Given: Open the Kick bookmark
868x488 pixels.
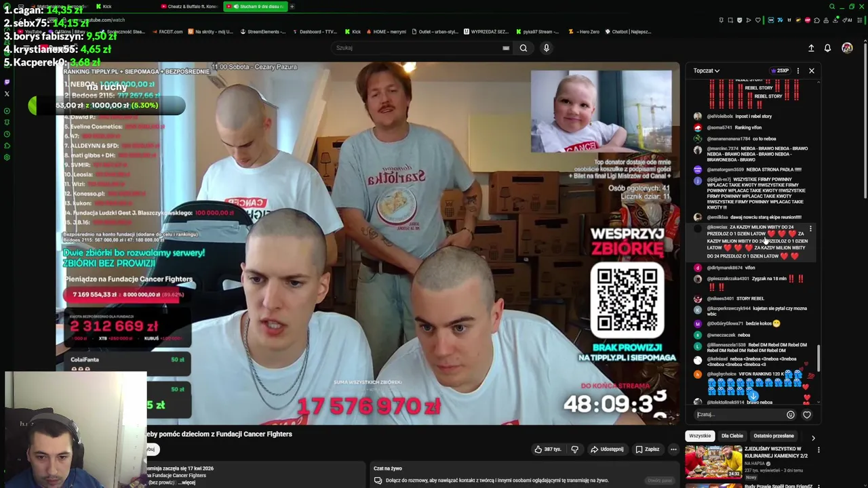Looking at the screenshot, I should click(x=353, y=32).
